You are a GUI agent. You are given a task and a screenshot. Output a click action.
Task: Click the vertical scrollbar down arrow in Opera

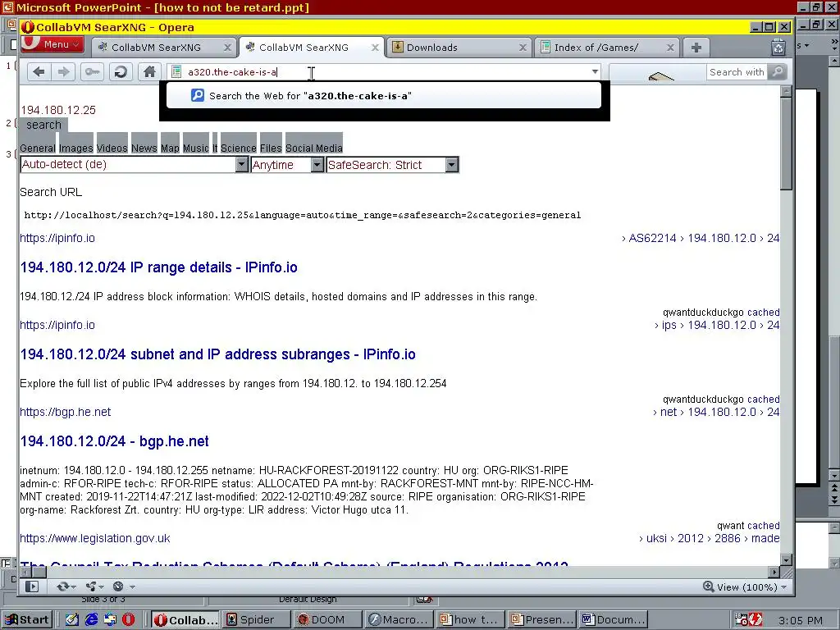[x=786, y=560]
